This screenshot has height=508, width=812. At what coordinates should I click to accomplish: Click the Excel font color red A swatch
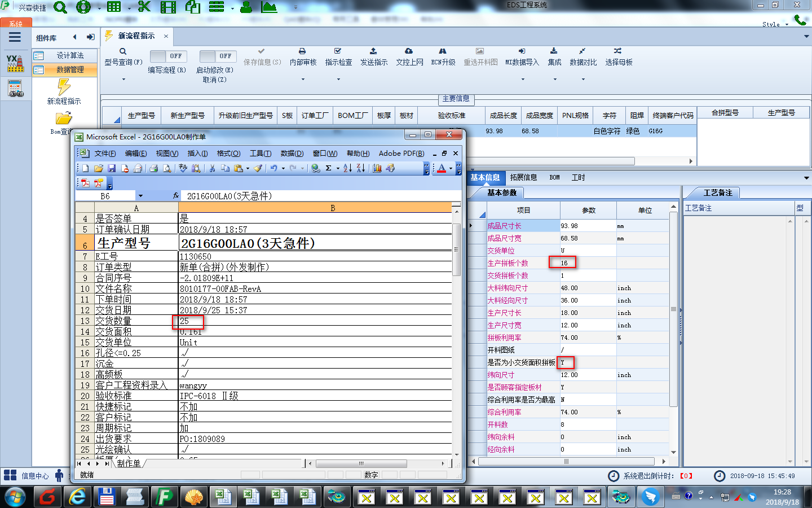point(442,168)
